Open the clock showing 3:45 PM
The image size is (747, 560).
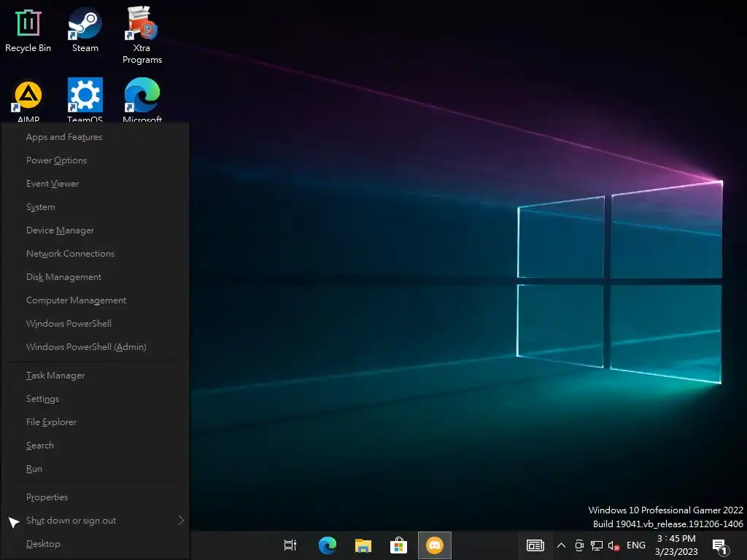coord(676,545)
